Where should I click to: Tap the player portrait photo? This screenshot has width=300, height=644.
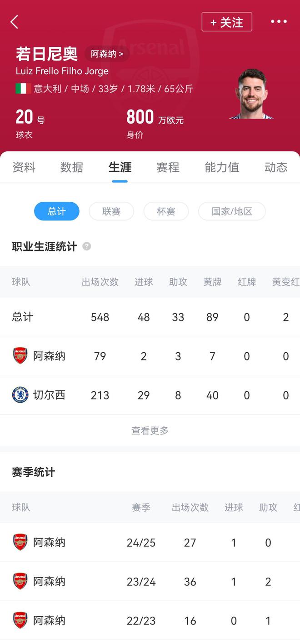click(x=251, y=95)
